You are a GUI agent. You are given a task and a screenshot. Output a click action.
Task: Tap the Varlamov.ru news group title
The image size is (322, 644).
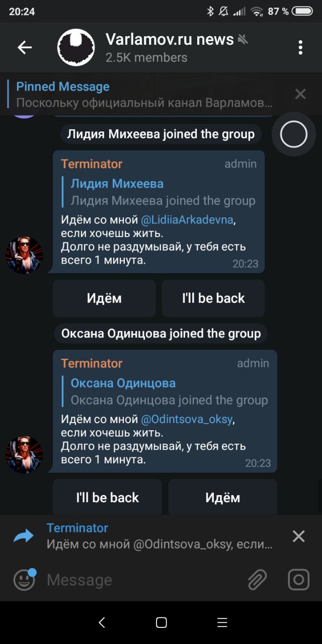click(170, 39)
